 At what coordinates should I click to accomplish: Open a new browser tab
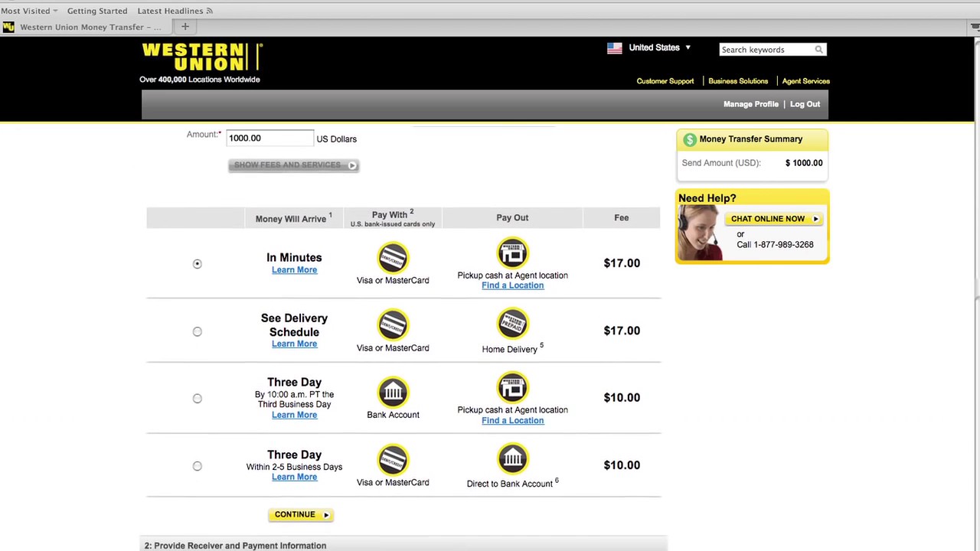pyautogui.click(x=185, y=27)
